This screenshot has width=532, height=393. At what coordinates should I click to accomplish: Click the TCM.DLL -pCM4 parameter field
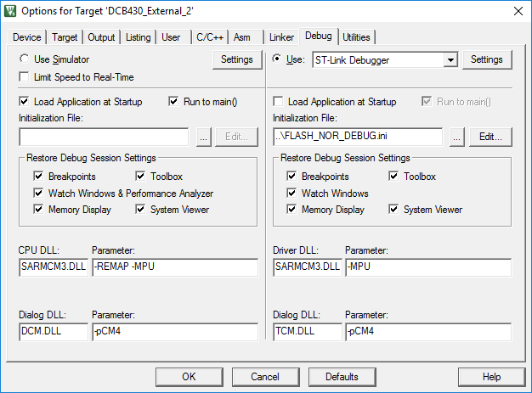[428, 332]
